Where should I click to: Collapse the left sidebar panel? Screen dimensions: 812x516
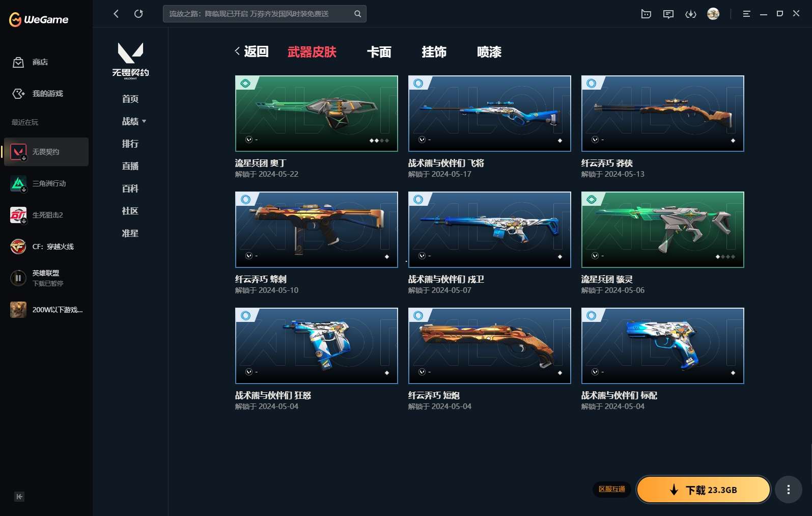(x=19, y=497)
